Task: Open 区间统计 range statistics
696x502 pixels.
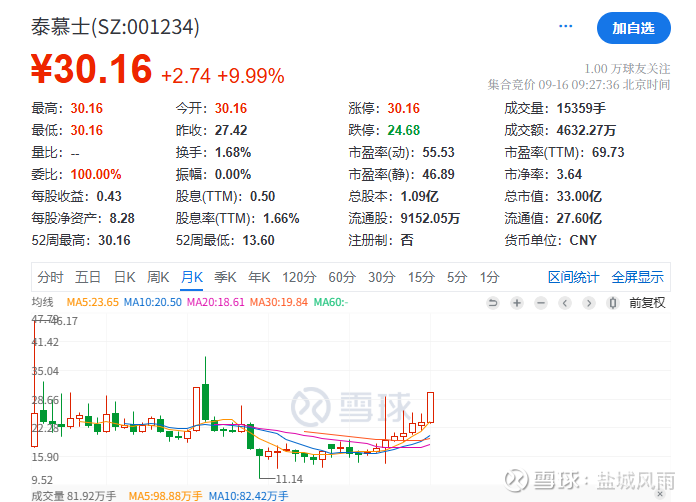Action: (x=573, y=277)
